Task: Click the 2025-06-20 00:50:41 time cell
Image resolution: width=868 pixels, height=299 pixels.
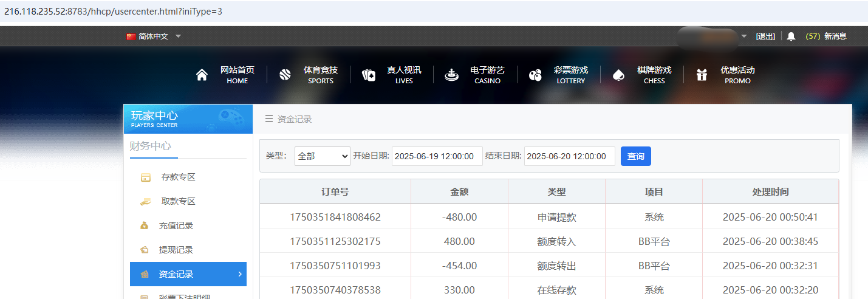Action: [x=770, y=217]
